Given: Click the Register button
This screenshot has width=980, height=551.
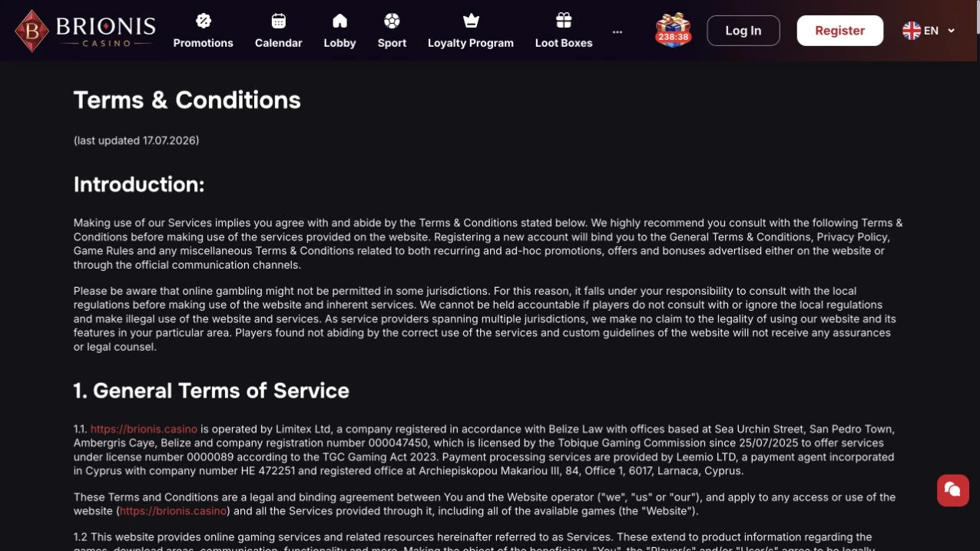Looking at the screenshot, I should [x=840, y=31].
